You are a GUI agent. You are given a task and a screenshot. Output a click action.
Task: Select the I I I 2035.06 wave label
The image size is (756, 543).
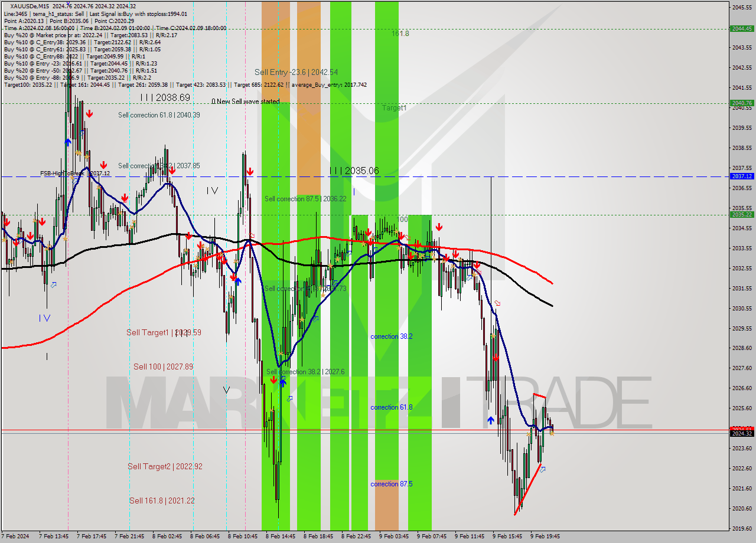click(x=354, y=171)
